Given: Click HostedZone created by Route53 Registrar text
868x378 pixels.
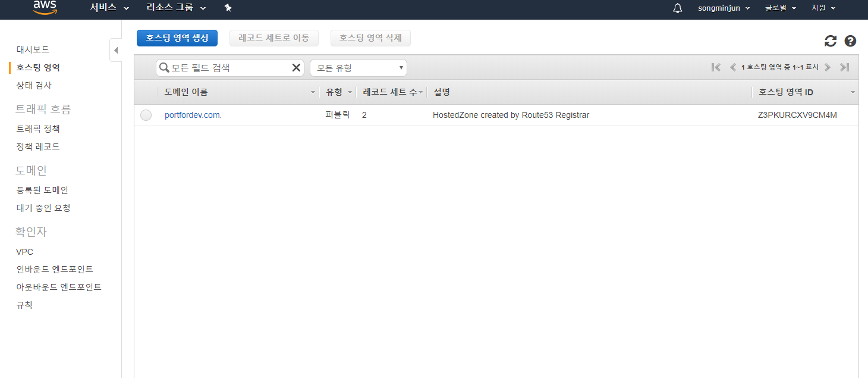Looking at the screenshot, I should pyautogui.click(x=511, y=115).
